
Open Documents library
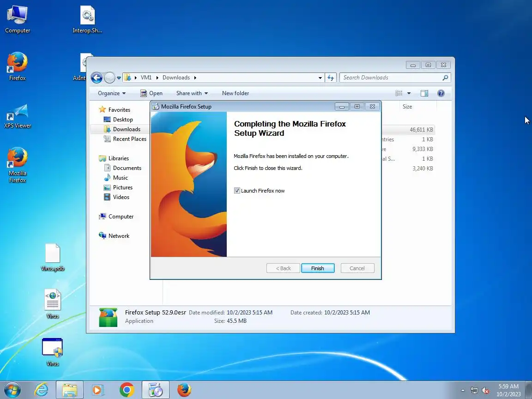(x=127, y=168)
